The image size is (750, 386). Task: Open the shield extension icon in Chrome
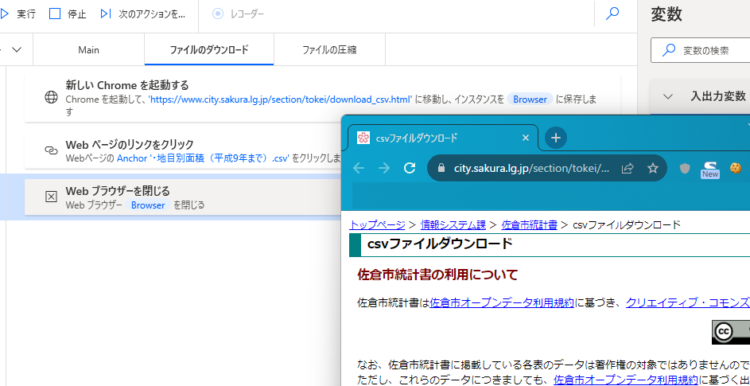[685, 168]
